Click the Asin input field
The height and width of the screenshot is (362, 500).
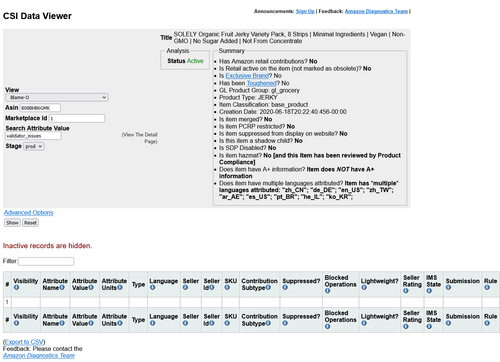pyautogui.click(x=40, y=108)
